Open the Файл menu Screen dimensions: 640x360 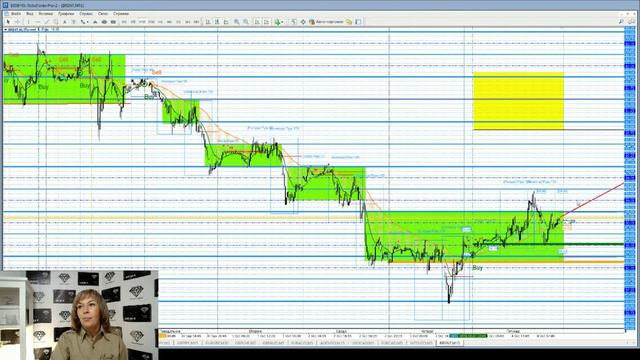(16, 13)
